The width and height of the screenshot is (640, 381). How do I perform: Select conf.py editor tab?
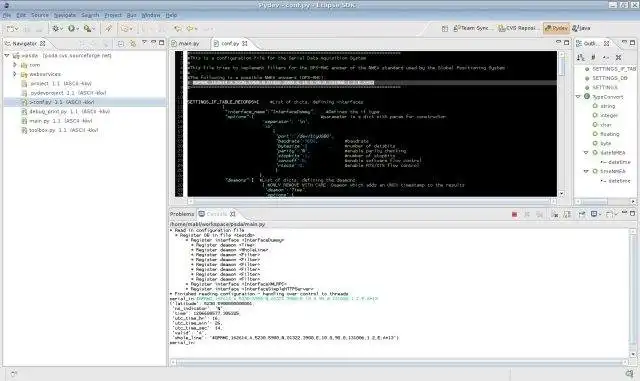click(x=230, y=43)
